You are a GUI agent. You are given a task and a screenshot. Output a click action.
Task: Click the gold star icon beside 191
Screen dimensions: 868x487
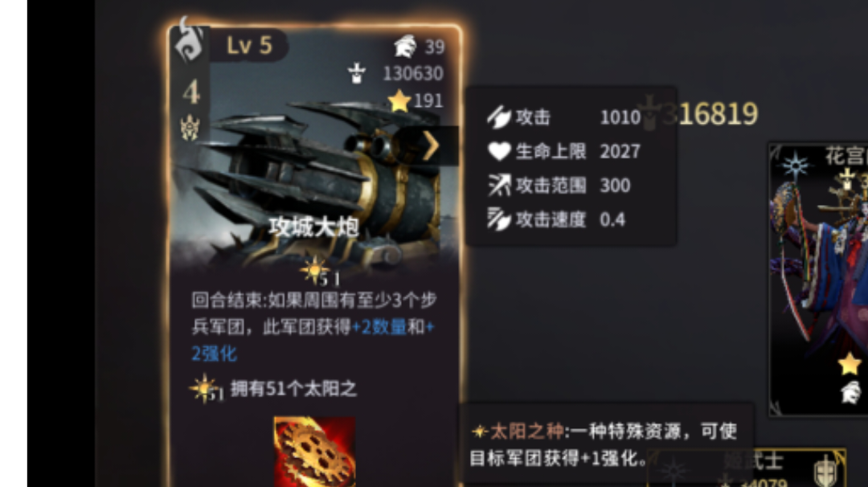tap(399, 100)
